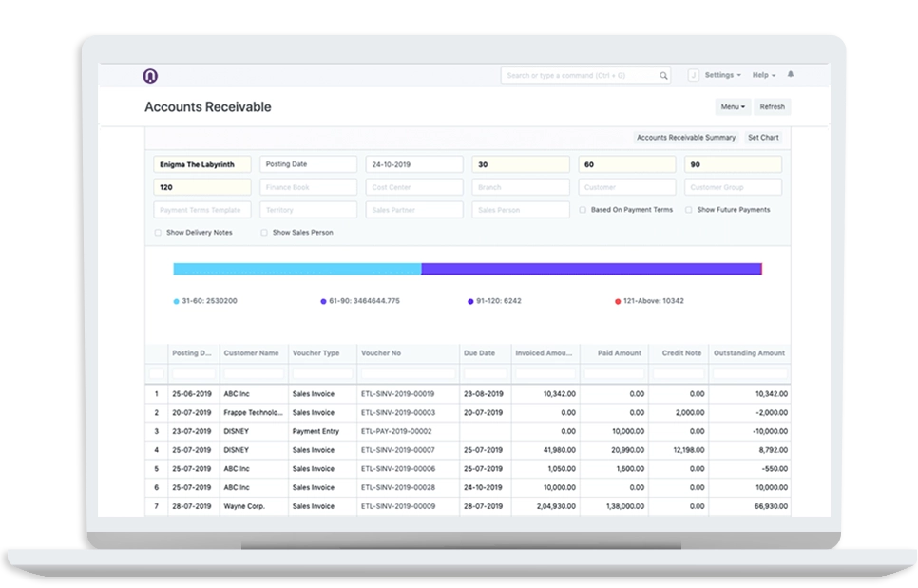Click the serial number column header icon
The height and width of the screenshot is (588, 918).
click(158, 352)
